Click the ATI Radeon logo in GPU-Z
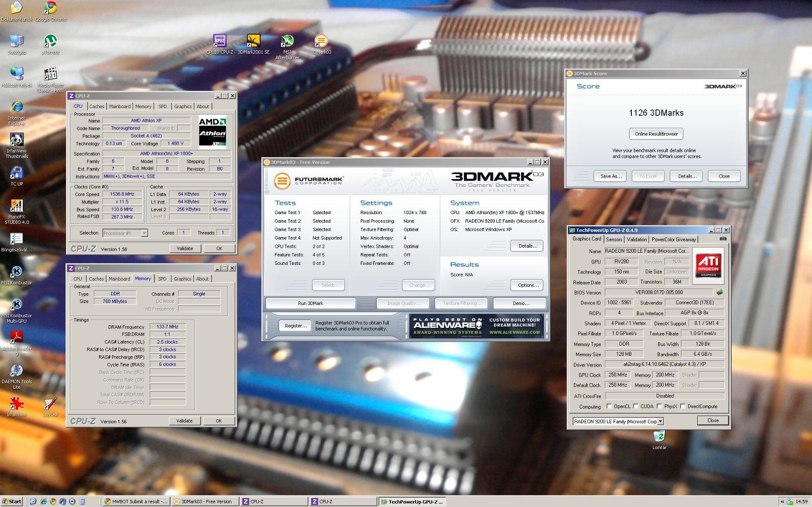Viewport: 812px width, 507px height. (x=708, y=265)
